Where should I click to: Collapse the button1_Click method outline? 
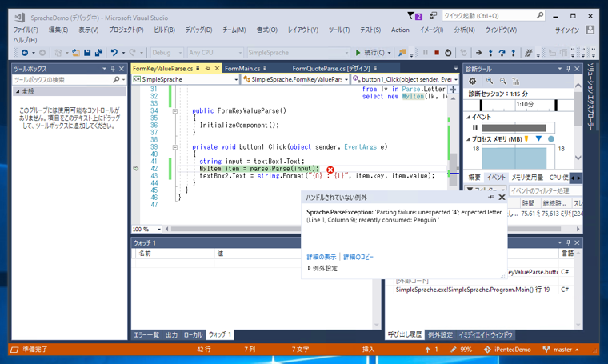pyautogui.click(x=175, y=147)
